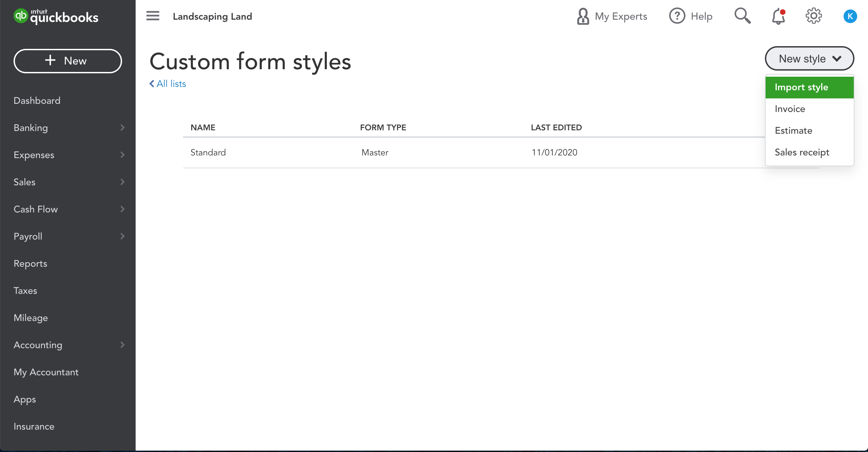Open the notifications bell
The image size is (868, 452).
tap(778, 16)
